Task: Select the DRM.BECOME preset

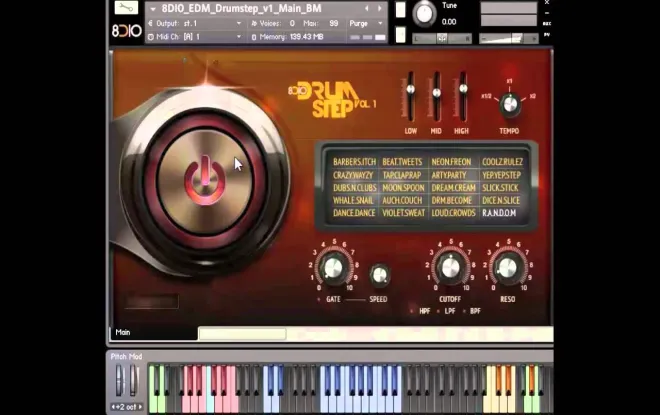Action: [452, 200]
